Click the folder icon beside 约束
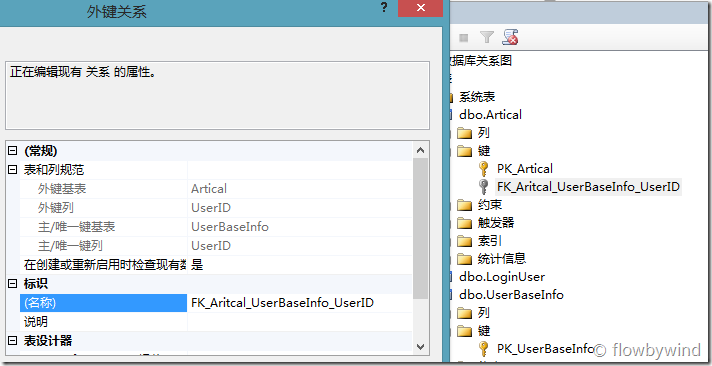Screen dimensions: 712x366 tap(465, 205)
